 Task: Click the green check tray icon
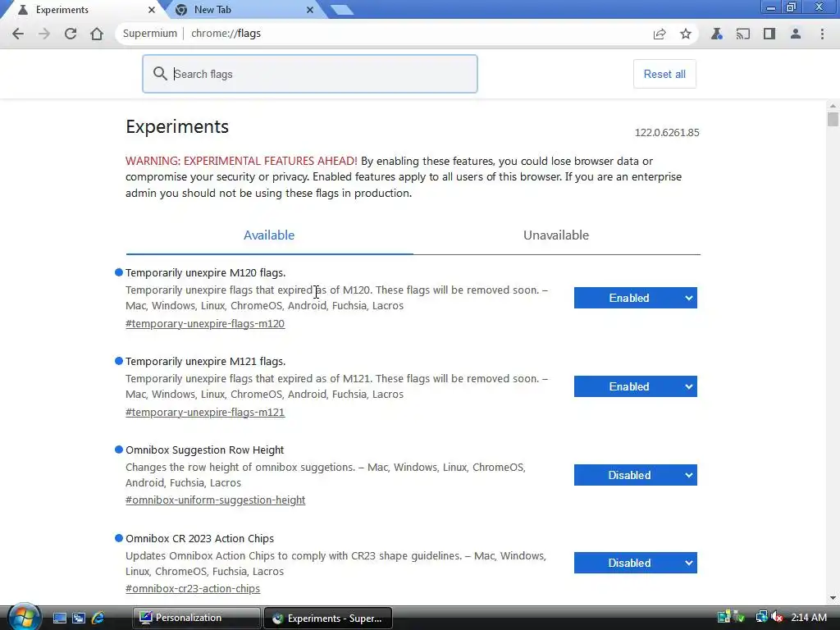pyautogui.click(x=739, y=617)
